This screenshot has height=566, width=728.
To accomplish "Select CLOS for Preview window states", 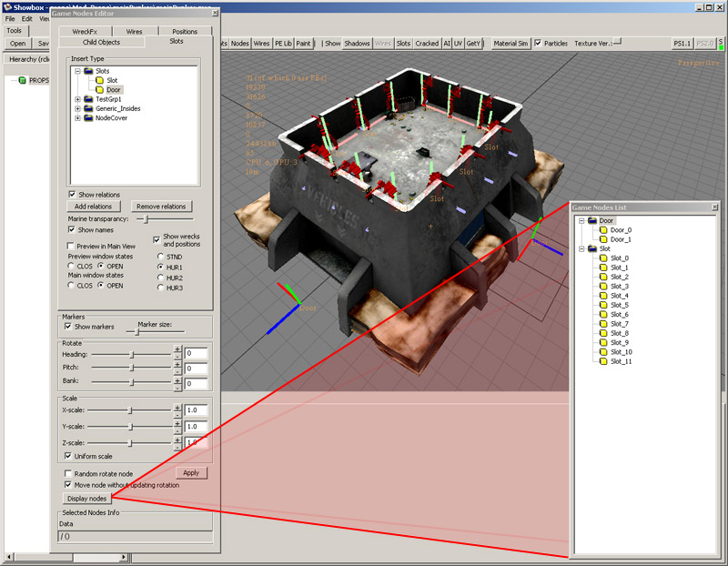I will point(71,266).
